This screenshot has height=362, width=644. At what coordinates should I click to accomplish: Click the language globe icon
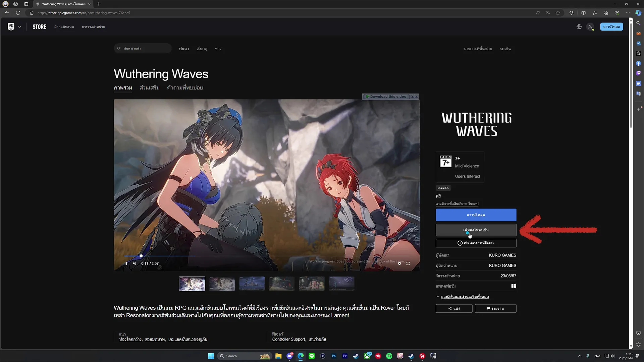point(579,27)
